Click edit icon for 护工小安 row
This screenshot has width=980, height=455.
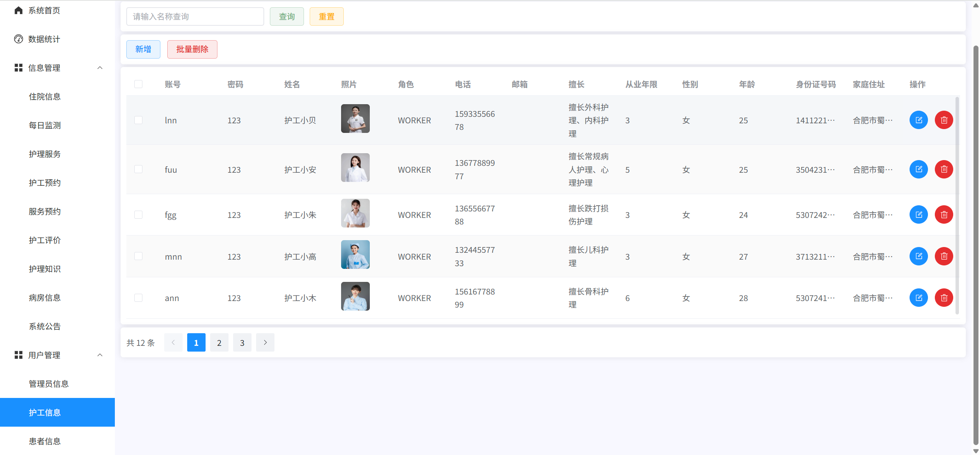pyautogui.click(x=918, y=169)
